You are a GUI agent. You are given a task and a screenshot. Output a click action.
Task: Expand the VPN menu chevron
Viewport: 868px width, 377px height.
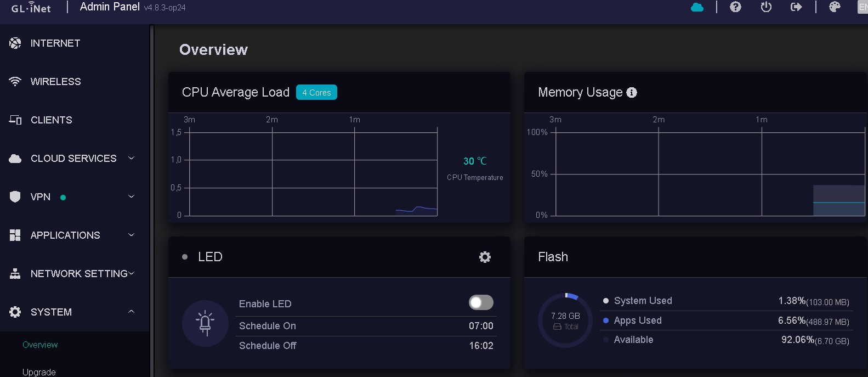(x=131, y=196)
